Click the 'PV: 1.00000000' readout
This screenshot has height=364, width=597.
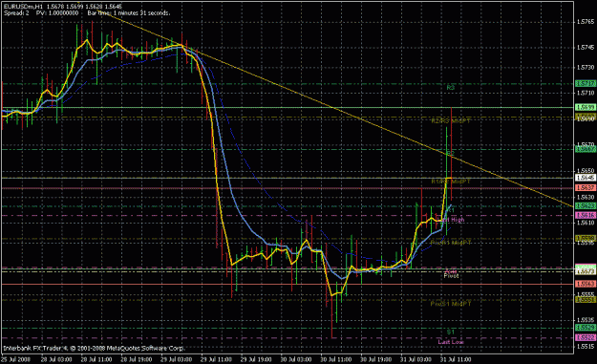pyautogui.click(x=57, y=13)
